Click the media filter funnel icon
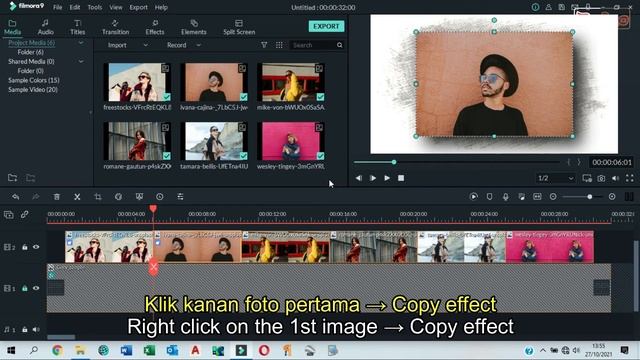Viewport: 640px width, 360px height. click(264, 45)
